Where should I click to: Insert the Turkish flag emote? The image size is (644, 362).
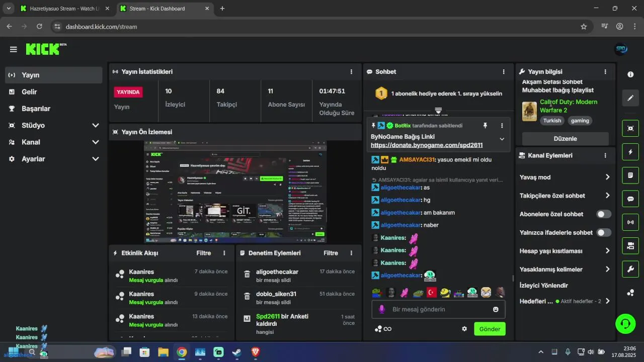tap(431, 292)
